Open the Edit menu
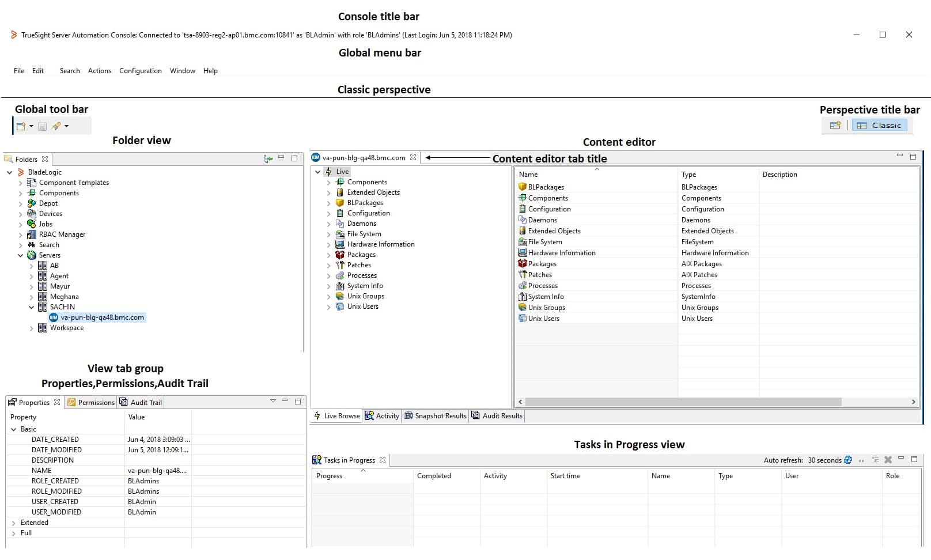 [x=38, y=71]
